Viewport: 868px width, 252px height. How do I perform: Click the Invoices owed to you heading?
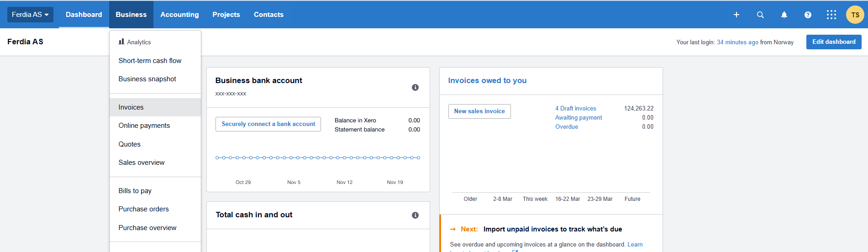point(487,80)
